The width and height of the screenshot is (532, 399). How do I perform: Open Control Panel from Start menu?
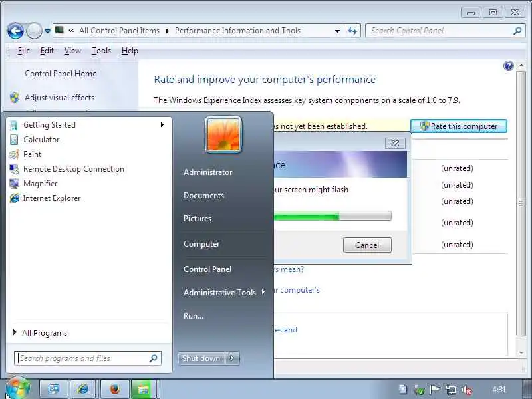coord(207,269)
